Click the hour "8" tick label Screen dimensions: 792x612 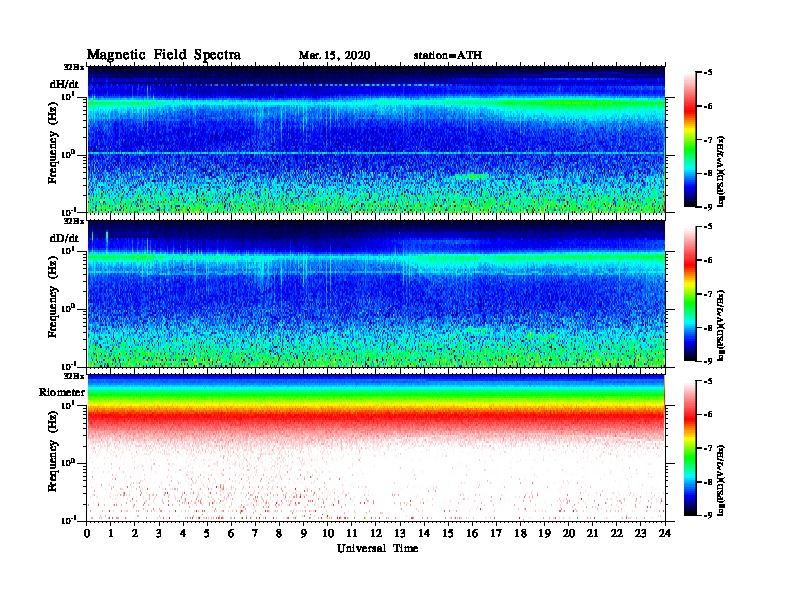[x=279, y=533]
